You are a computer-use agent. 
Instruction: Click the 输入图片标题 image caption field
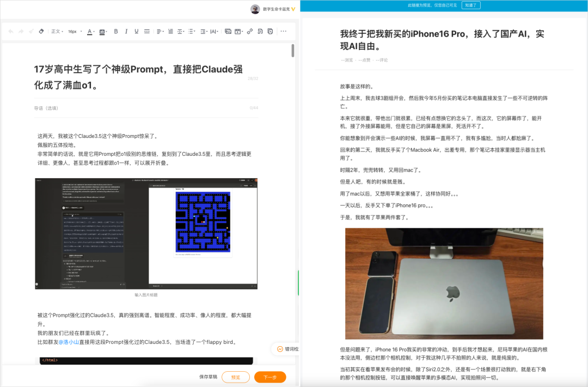[x=146, y=295]
